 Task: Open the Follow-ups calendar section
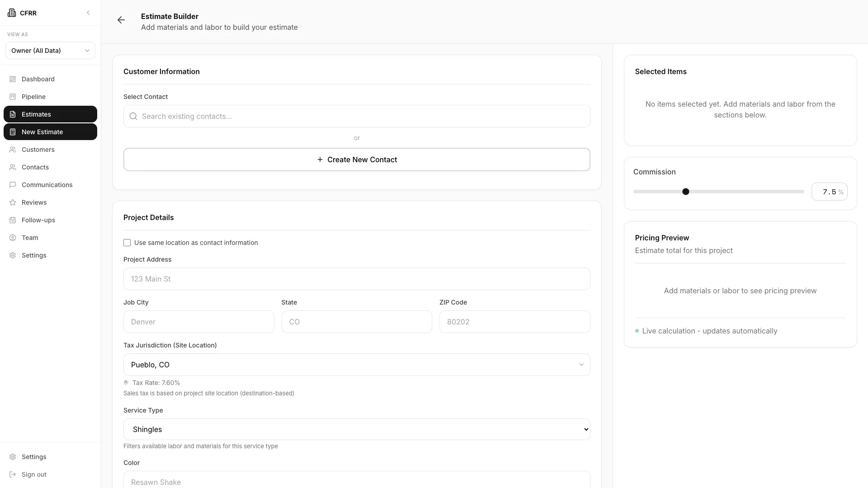[38, 220]
